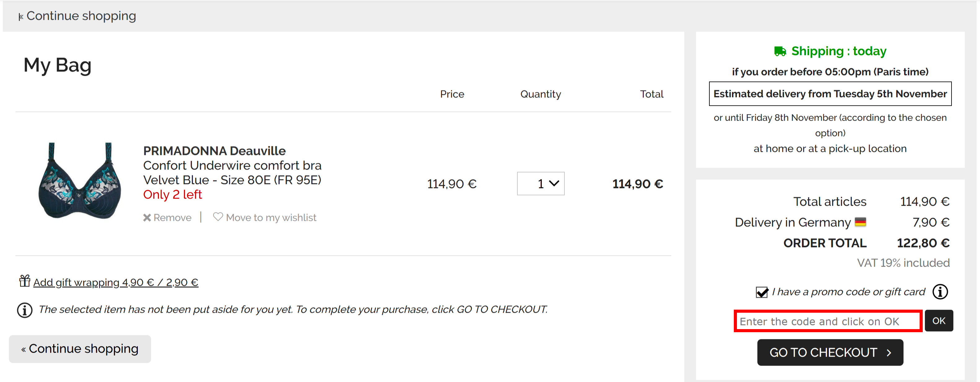This screenshot has width=980, height=382.
Task: Click the info icon before checkout notice
Action: click(x=25, y=310)
